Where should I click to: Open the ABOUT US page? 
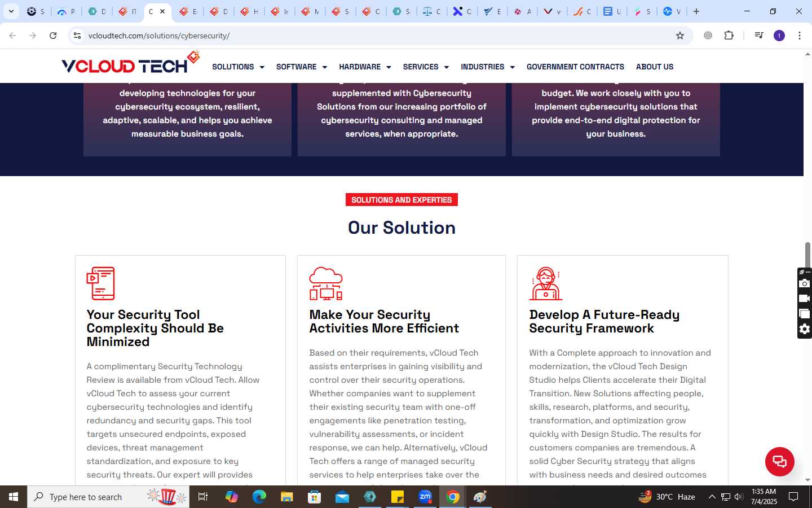655,67
